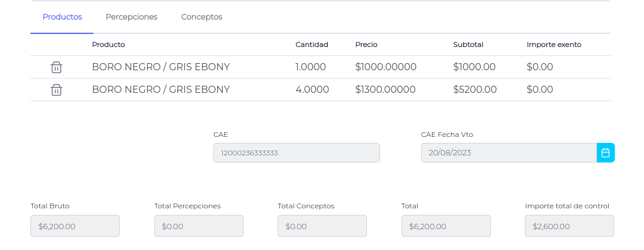
Task: Switch to the Productos tab
Action: point(62,17)
